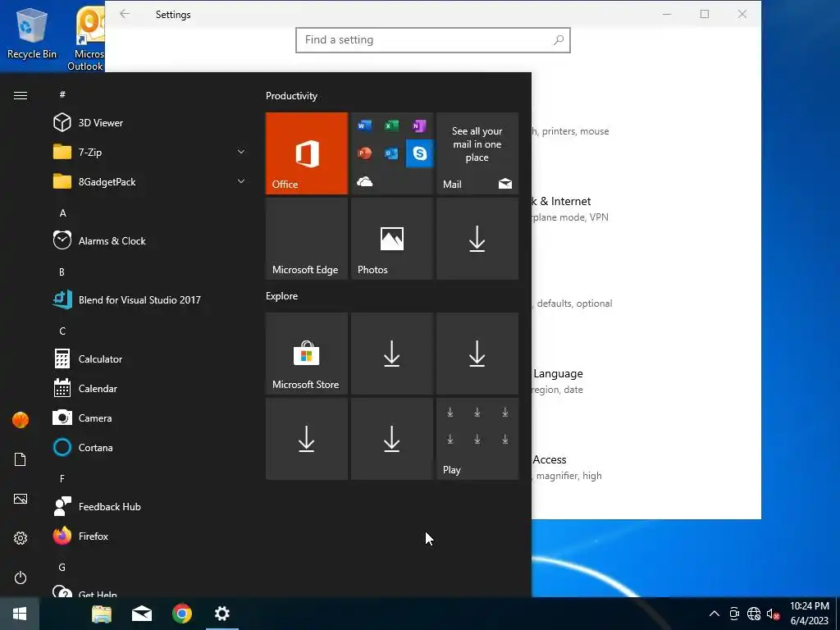840x630 pixels.
Task: Click the search magnifier in Settings
Action: pos(558,39)
